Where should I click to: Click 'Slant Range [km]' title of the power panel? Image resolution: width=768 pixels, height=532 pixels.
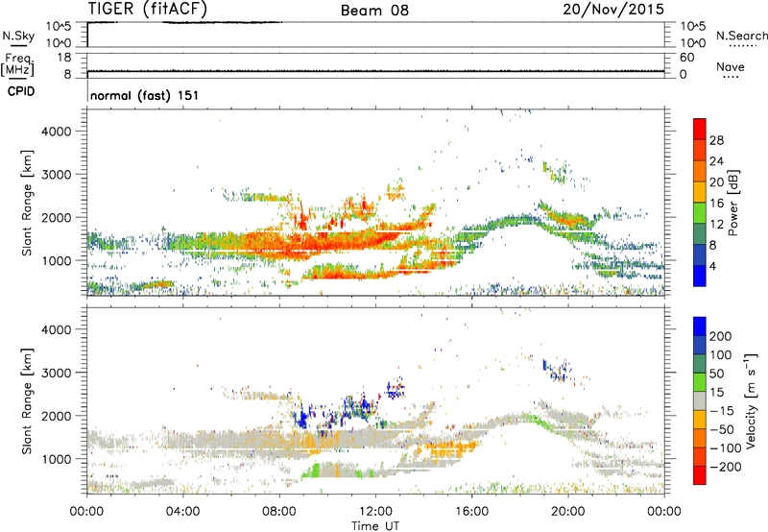click(27, 203)
